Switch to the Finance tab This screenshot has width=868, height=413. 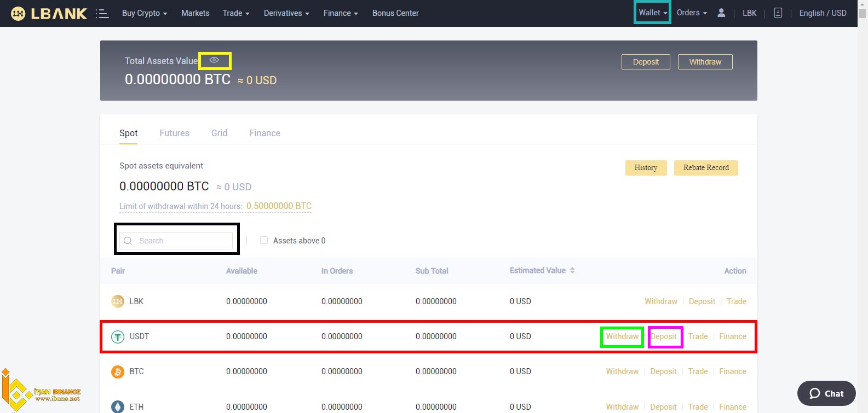[265, 133]
